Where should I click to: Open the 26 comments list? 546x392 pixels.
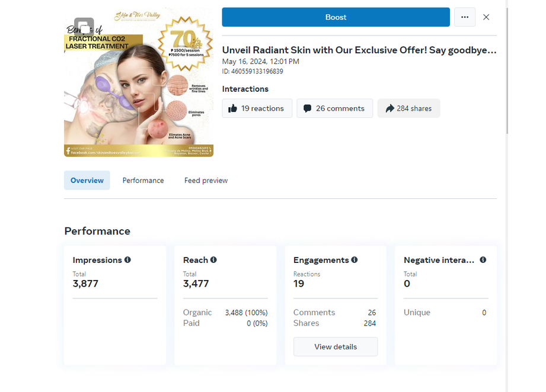pos(334,108)
